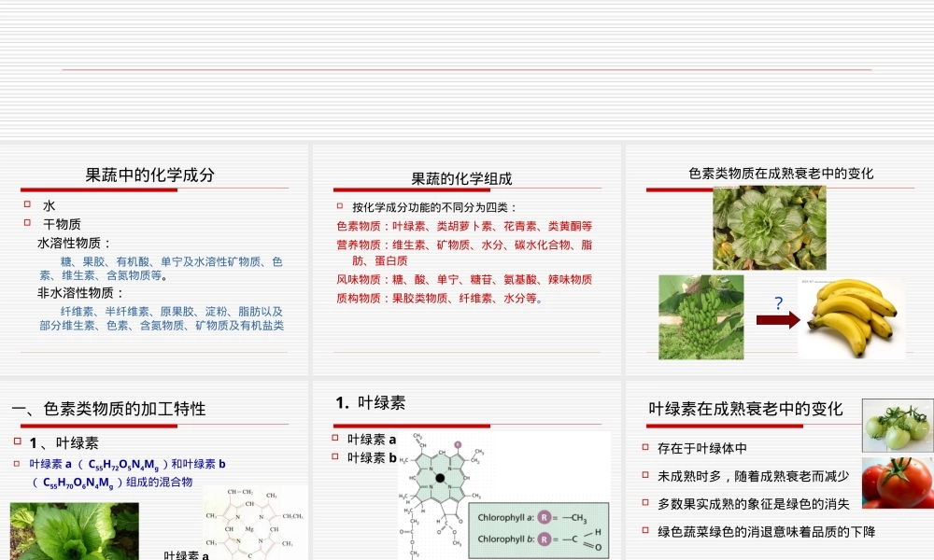Image resolution: width=934 pixels, height=560 pixels.
Task: Click the 叶绿素 a caption under the structure
Action: [x=187, y=554]
